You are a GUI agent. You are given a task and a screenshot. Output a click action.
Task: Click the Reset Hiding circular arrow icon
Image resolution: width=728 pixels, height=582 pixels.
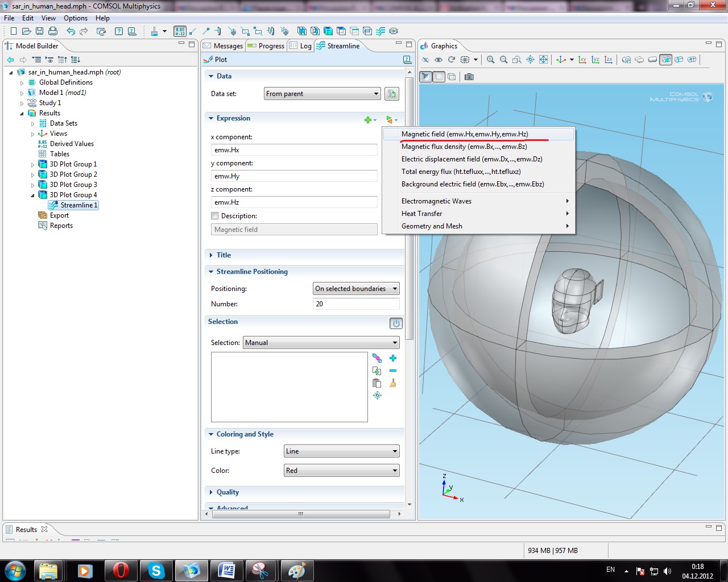pyautogui.click(x=452, y=60)
